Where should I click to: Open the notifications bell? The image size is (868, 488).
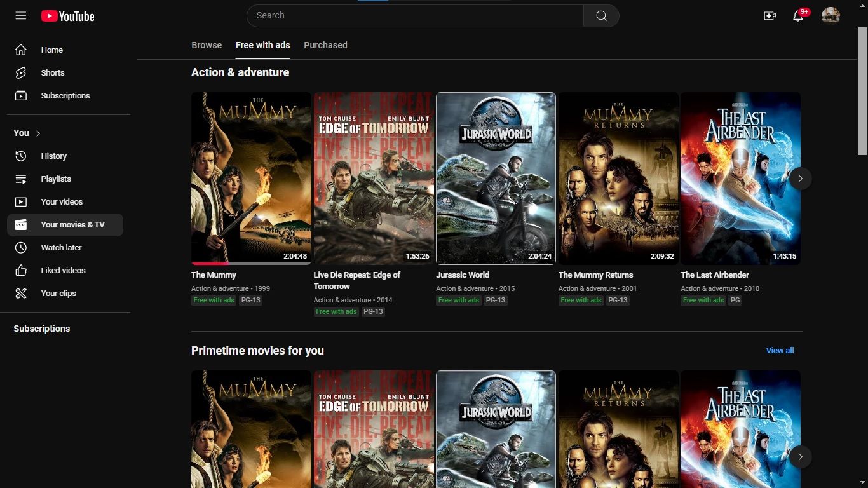(797, 15)
